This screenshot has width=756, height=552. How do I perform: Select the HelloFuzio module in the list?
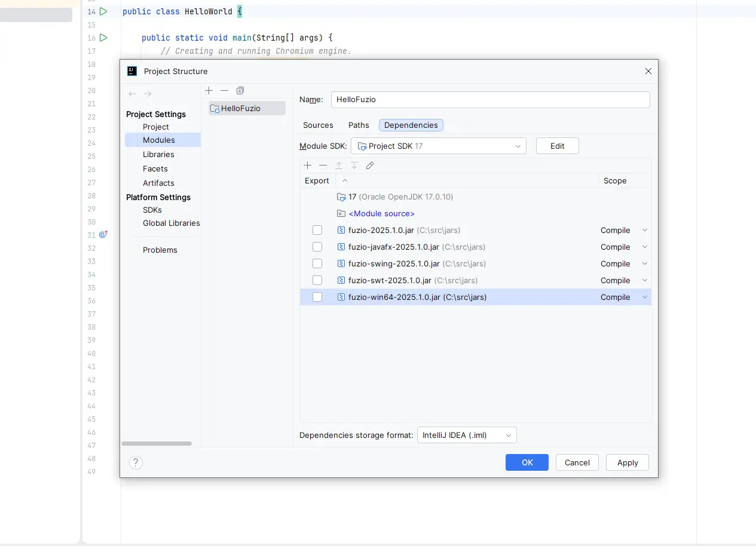click(x=247, y=108)
